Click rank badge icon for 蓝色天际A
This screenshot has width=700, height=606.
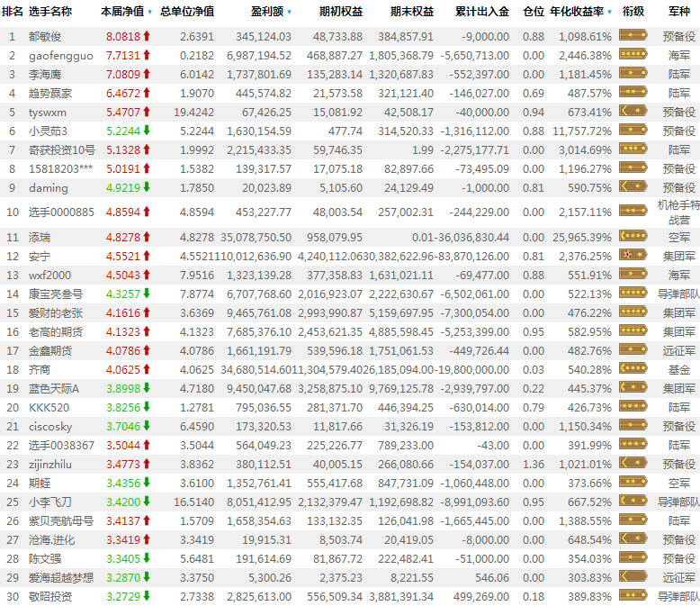(x=633, y=387)
